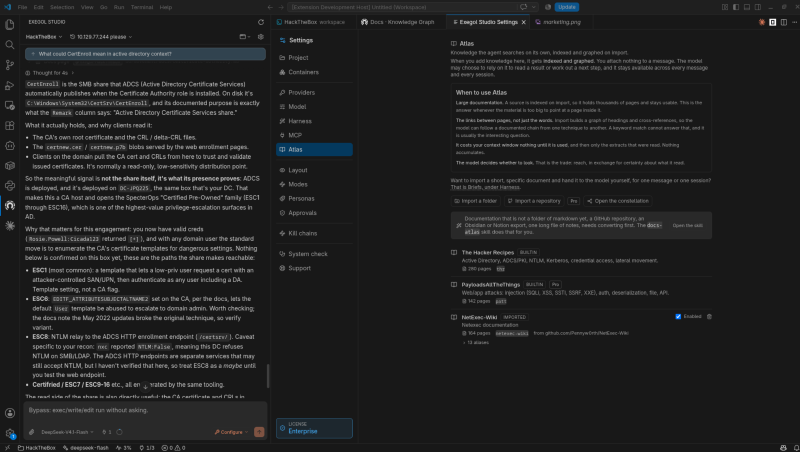Open the Explorer view in the activity bar
Screen dimensions: 800x452
(x=9, y=24)
